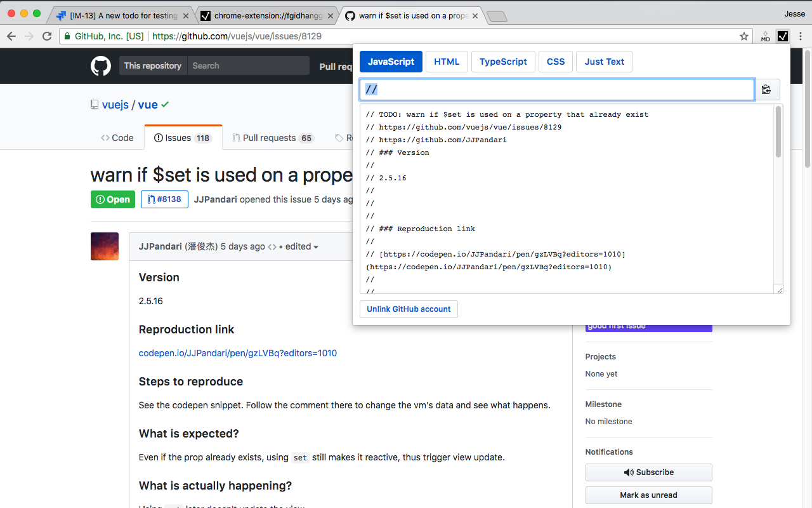The height and width of the screenshot is (508, 812).
Task: Click the black checkmark extension icon
Action: (x=783, y=36)
